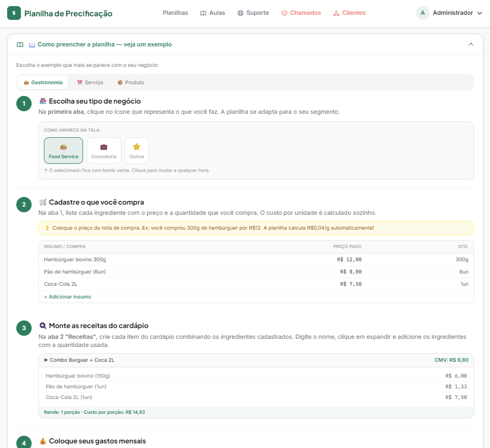Click 'Pão de hambúrguer (1un)' recipe ingredient
This screenshot has width=490, height=448.
pyautogui.click(x=76, y=386)
